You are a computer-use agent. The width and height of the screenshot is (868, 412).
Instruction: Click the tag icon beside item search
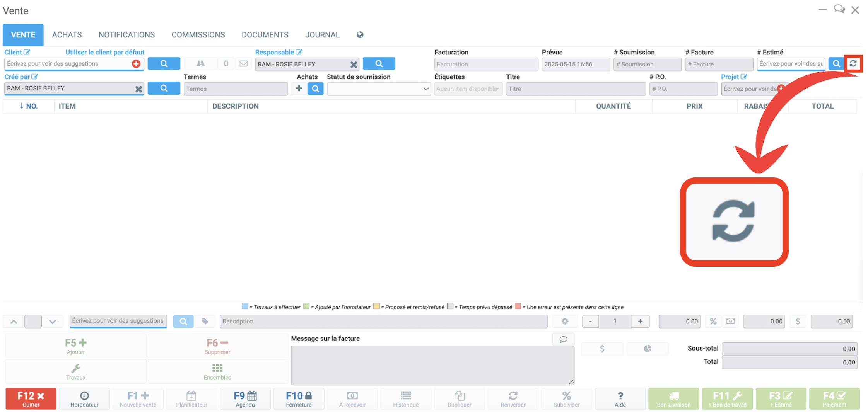click(205, 321)
